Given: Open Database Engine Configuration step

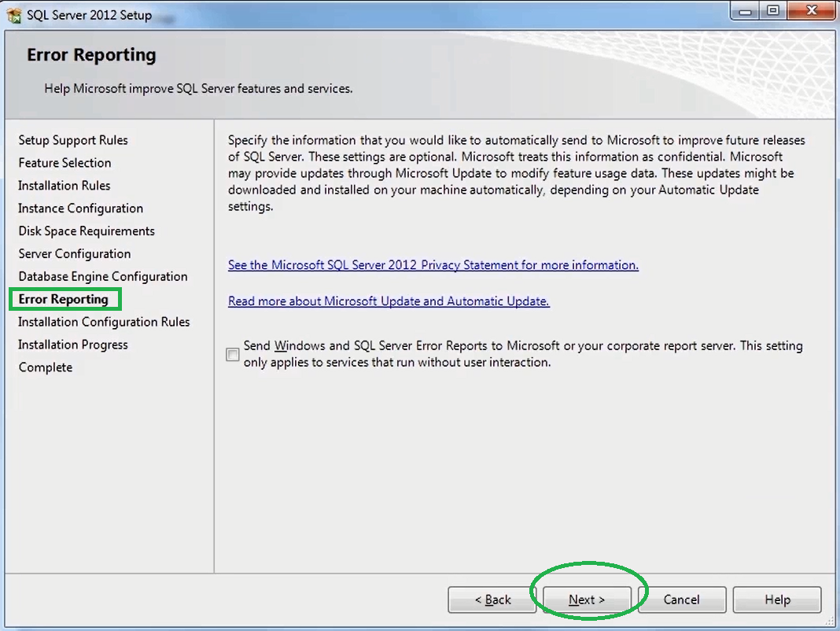Looking at the screenshot, I should click(x=102, y=277).
